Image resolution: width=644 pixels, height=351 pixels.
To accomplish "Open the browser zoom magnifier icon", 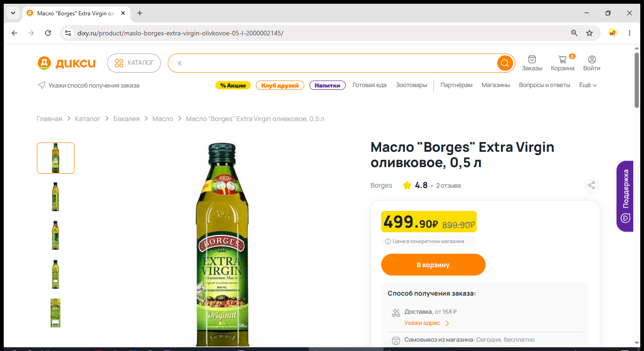I will pyautogui.click(x=575, y=33).
